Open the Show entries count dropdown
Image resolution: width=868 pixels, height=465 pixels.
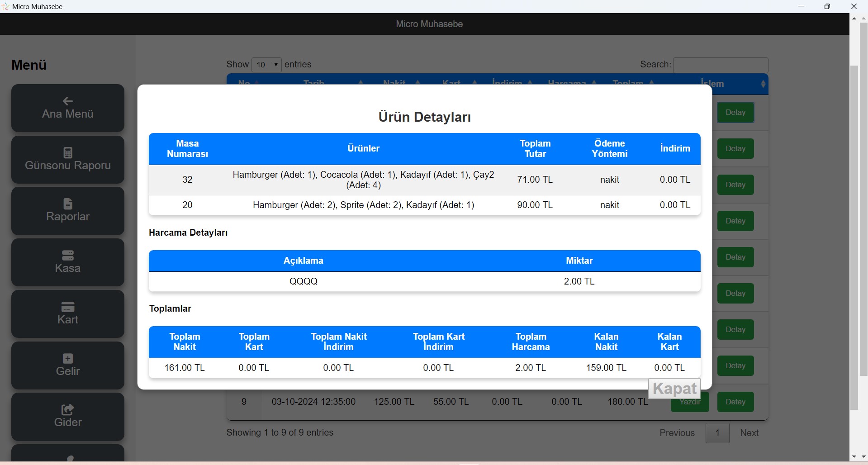(266, 65)
